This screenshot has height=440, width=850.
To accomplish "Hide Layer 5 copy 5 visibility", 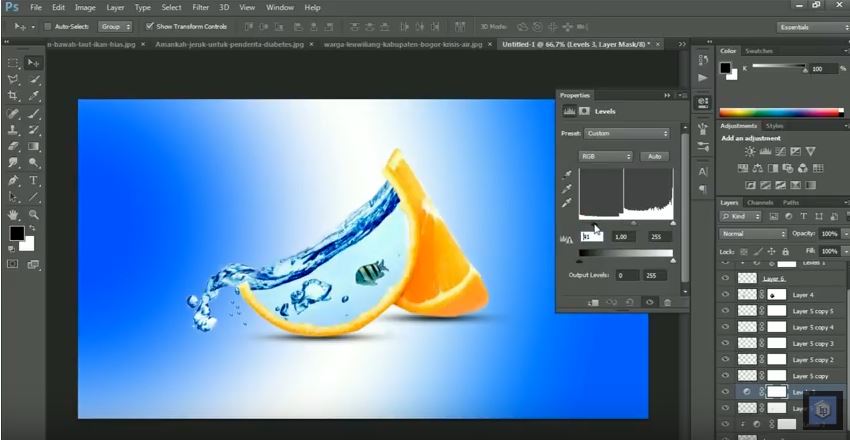I will coord(725,311).
